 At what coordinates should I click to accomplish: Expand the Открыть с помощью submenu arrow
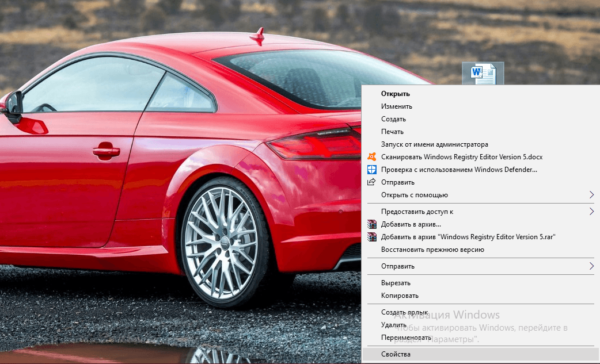pyautogui.click(x=591, y=195)
